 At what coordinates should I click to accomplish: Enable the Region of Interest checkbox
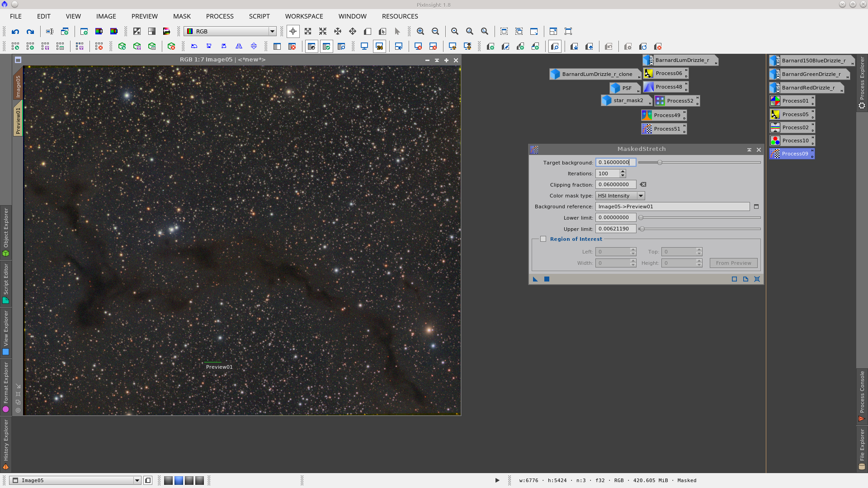(x=543, y=239)
